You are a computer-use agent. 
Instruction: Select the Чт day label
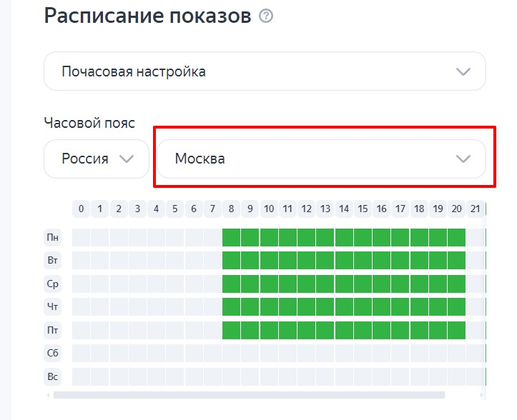(53, 307)
